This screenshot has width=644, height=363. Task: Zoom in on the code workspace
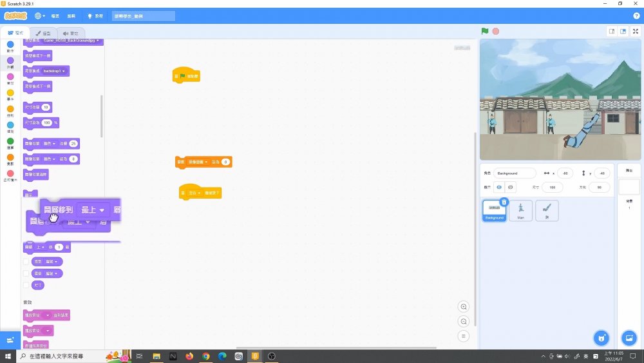pos(464,306)
